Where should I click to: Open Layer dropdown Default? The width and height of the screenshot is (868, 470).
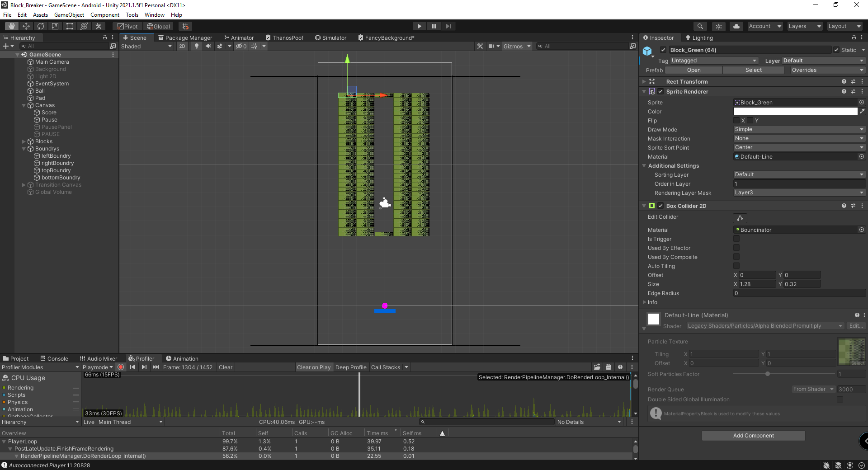(823, 61)
